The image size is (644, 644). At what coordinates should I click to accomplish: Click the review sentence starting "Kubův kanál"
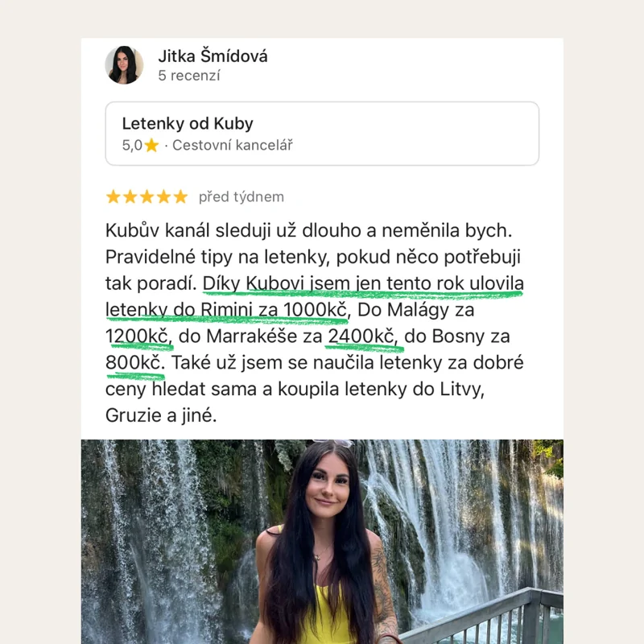click(x=308, y=230)
